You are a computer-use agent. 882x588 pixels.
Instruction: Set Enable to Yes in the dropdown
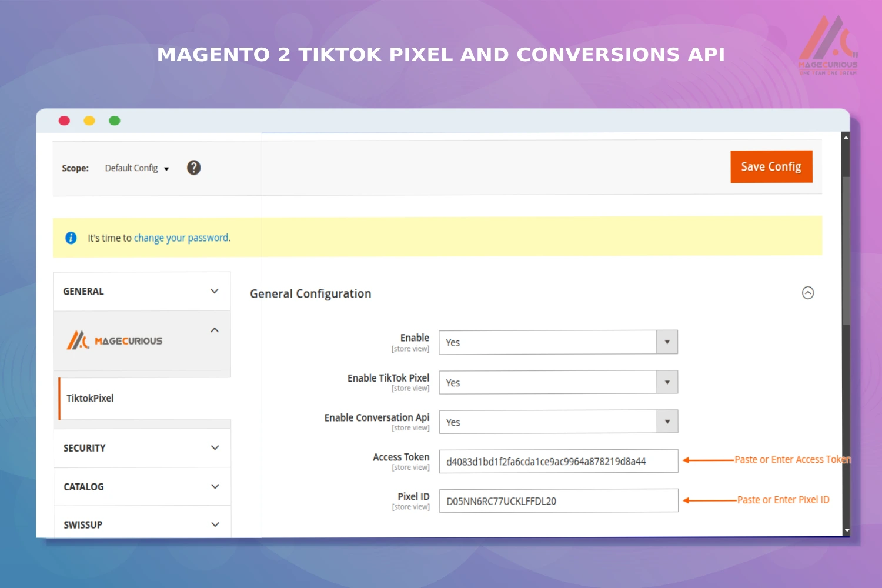(667, 342)
